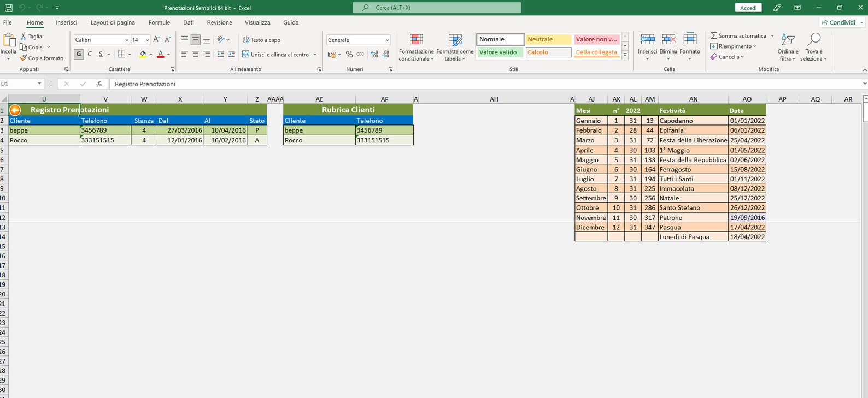The height and width of the screenshot is (398, 868).
Task: Click the orange back arrow in cell U1
Action: (x=15, y=110)
